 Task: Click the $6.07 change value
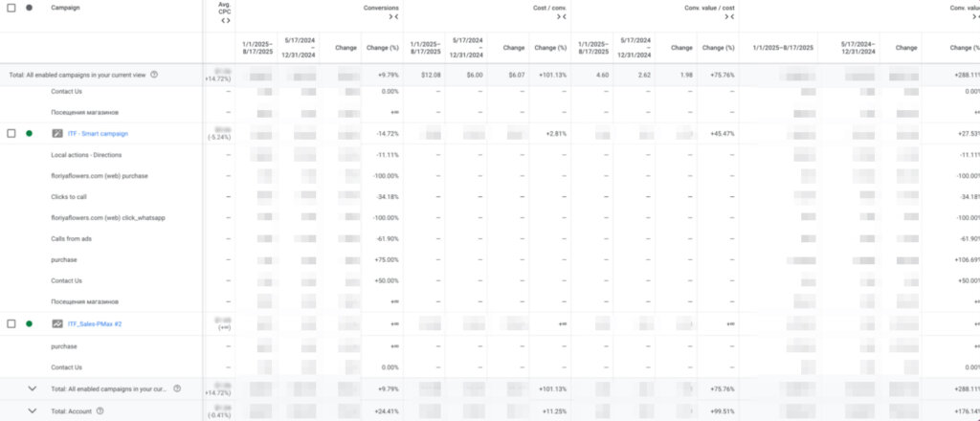tap(516, 75)
